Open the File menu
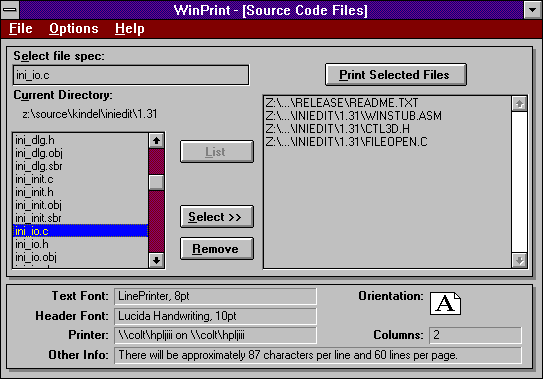 (x=21, y=29)
